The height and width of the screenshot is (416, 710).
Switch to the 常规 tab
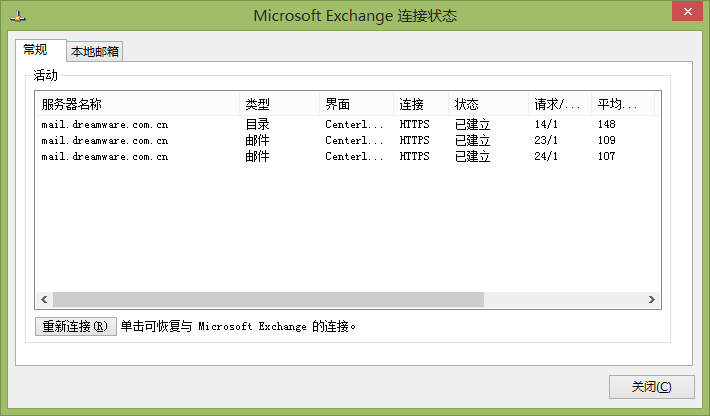pos(40,50)
